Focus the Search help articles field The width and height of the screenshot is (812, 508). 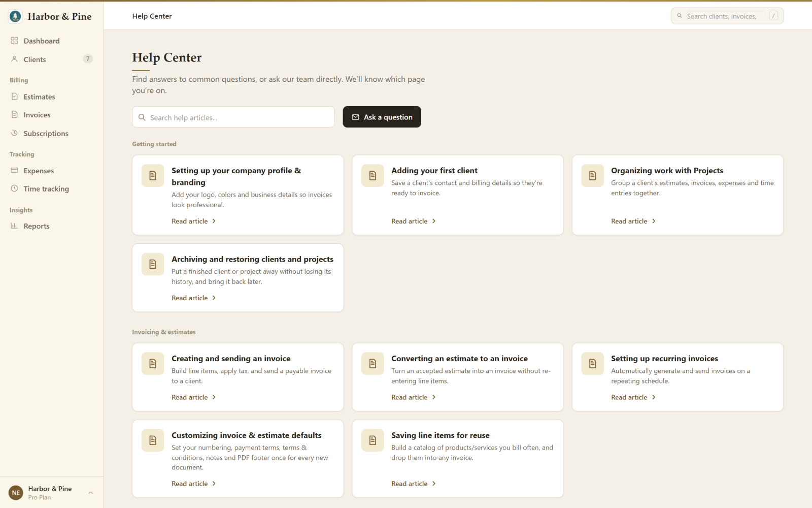coord(233,117)
